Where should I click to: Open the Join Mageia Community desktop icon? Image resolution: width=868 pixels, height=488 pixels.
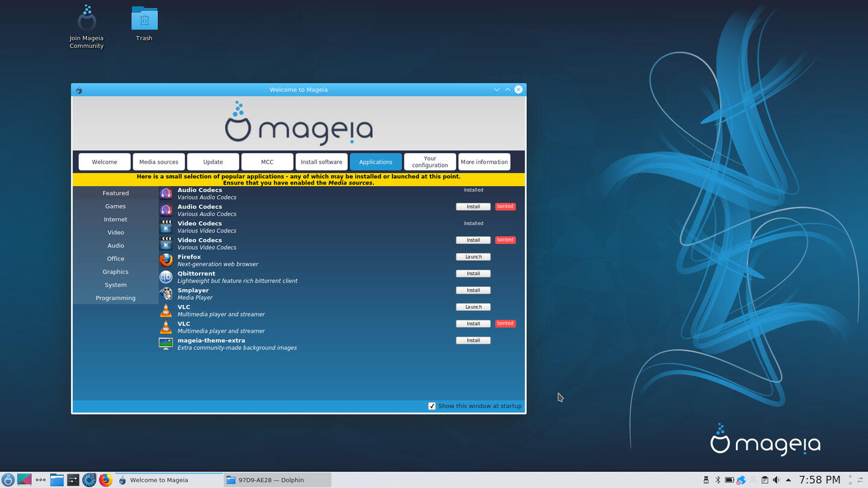86,27
